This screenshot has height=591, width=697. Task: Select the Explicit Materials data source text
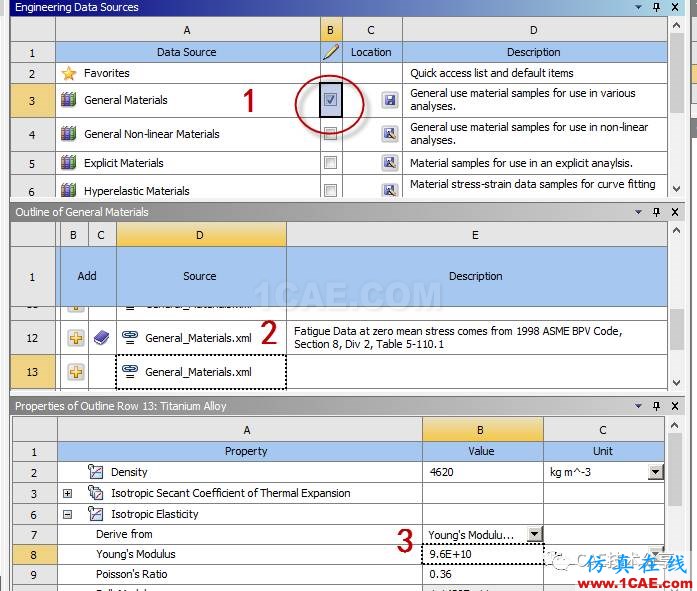(x=124, y=163)
